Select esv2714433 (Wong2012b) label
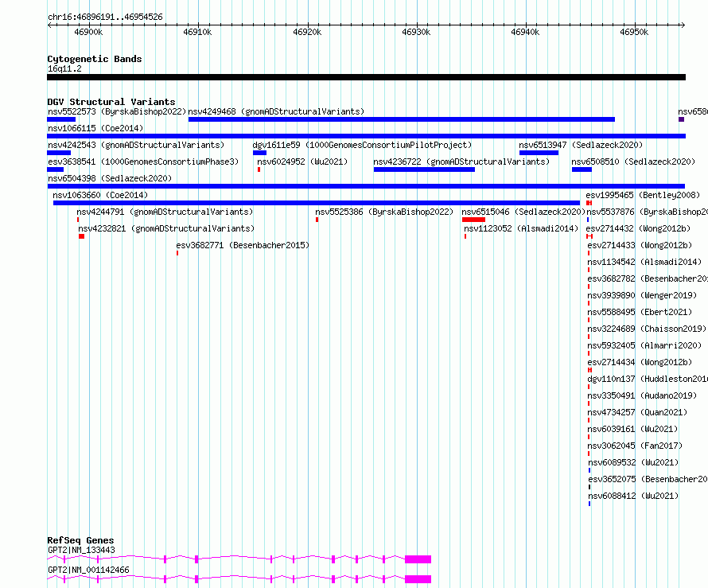The height and width of the screenshot is (588, 708). coord(640,245)
